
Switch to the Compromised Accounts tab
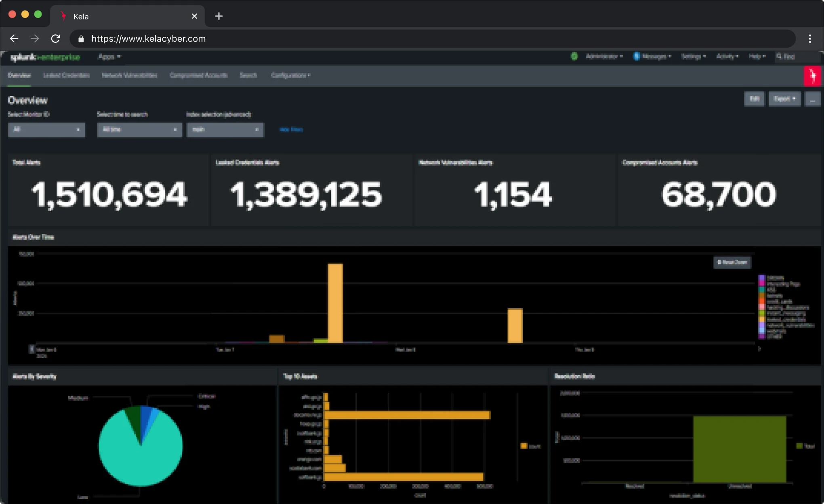coord(198,76)
